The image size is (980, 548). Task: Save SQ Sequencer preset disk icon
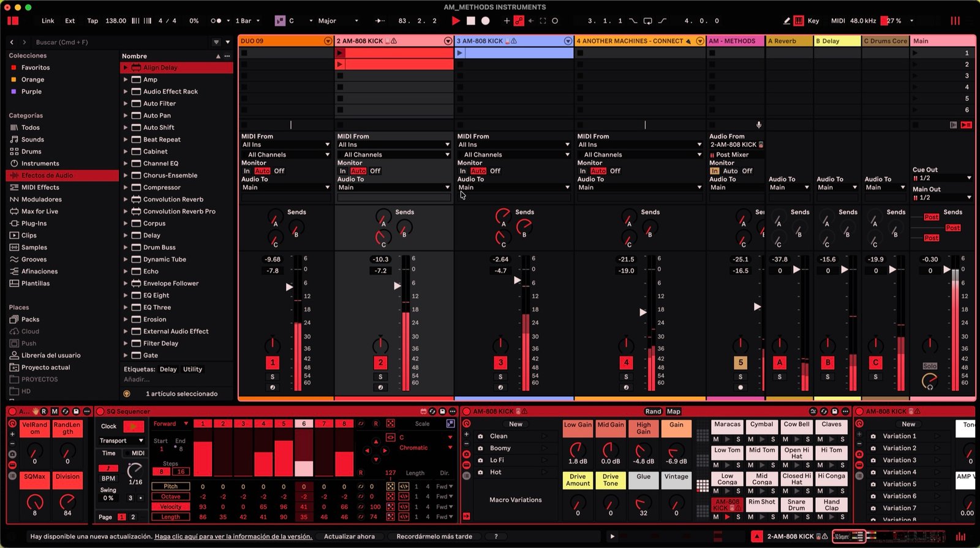[x=442, y=411]
